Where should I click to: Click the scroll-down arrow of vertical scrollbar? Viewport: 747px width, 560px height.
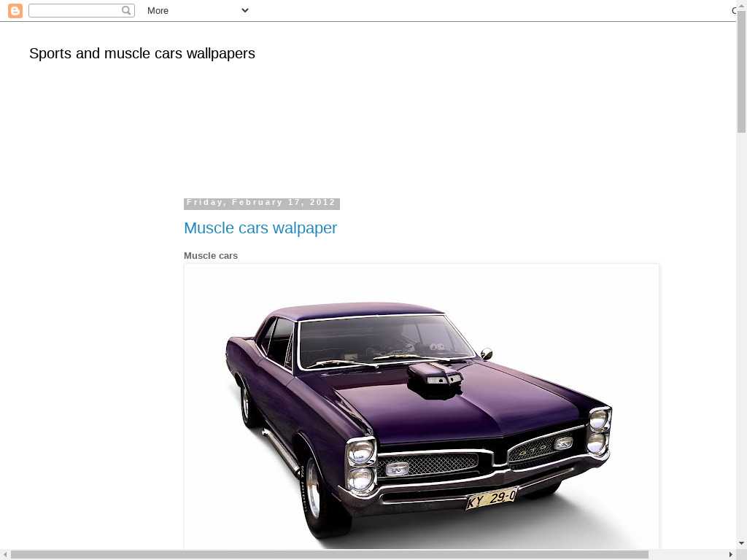(741, 542)
